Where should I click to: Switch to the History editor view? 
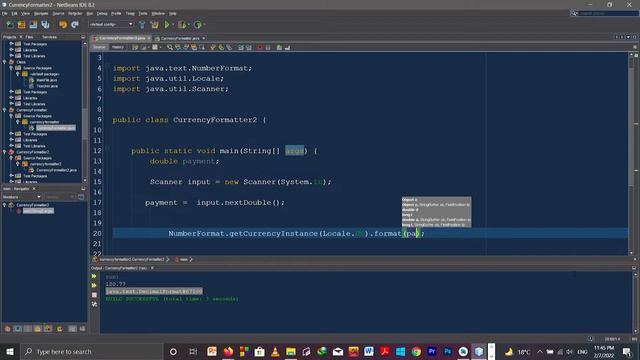point(118,47)
